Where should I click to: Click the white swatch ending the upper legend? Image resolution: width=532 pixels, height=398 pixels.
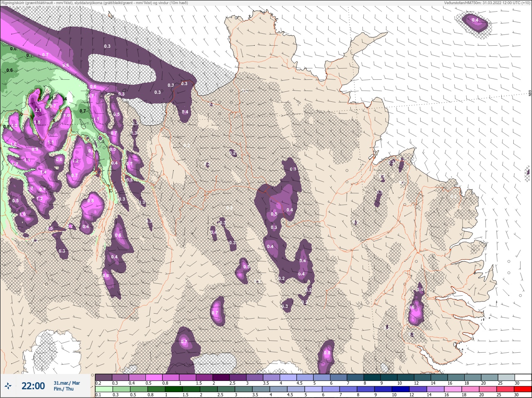click(522, 377)
